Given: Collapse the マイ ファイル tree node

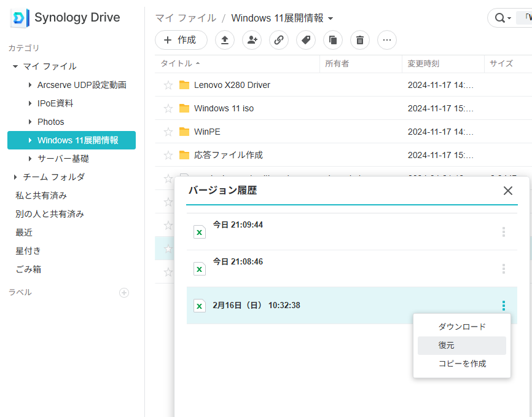Looking at the screenshot, I should click(x=15, y=66).
